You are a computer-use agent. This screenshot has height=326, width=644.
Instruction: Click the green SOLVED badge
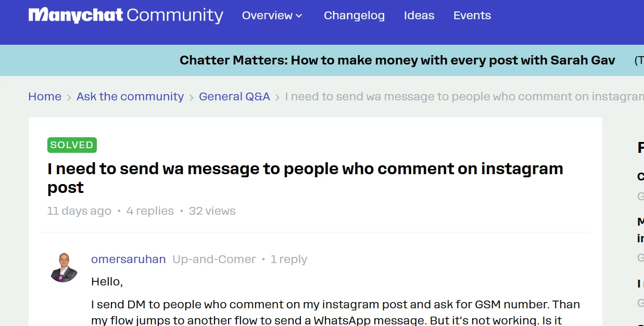point(72,145)
